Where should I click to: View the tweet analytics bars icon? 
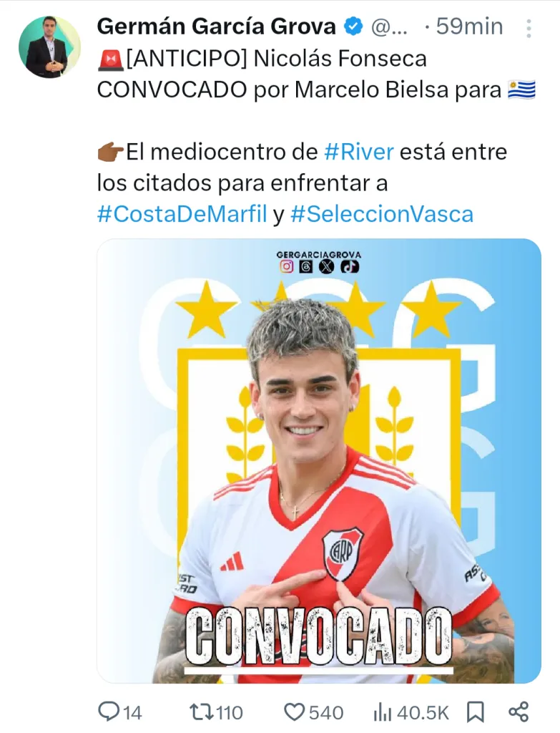(383, 712)
